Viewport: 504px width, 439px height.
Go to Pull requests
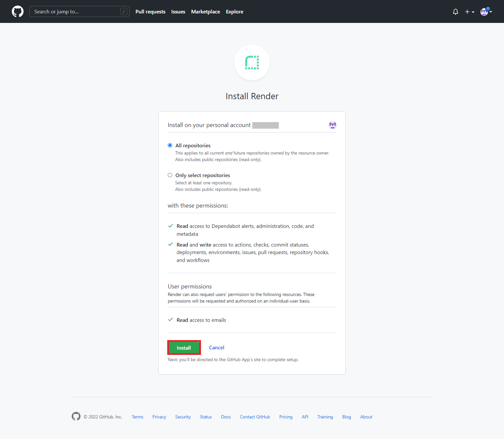pyautogui.click(x=150, y=12)
